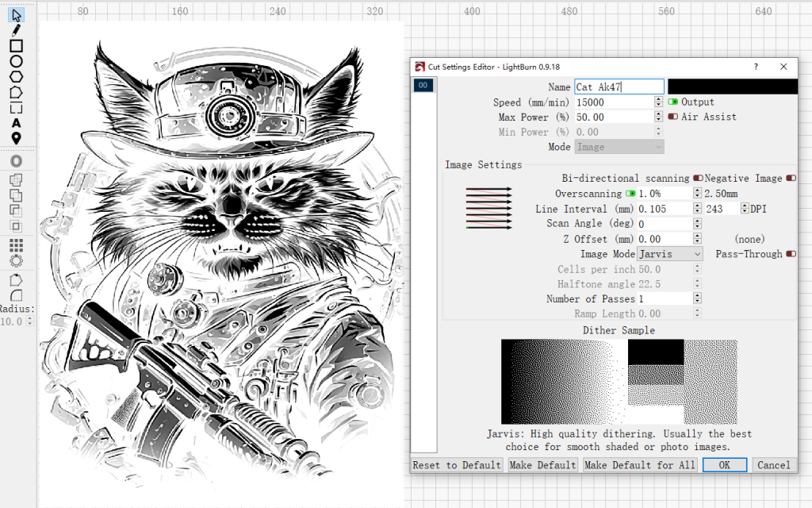Click the Dither Sample preview image
This screenshot has width=812, height=508.
point(619,382)
